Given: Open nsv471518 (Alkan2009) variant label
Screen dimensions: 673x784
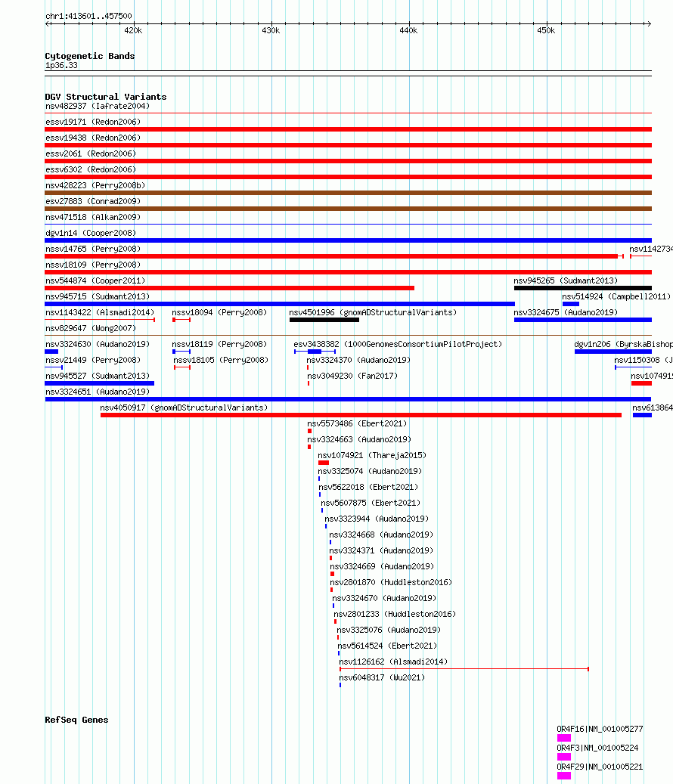Looking at the screenshot, I should point(93,218).
